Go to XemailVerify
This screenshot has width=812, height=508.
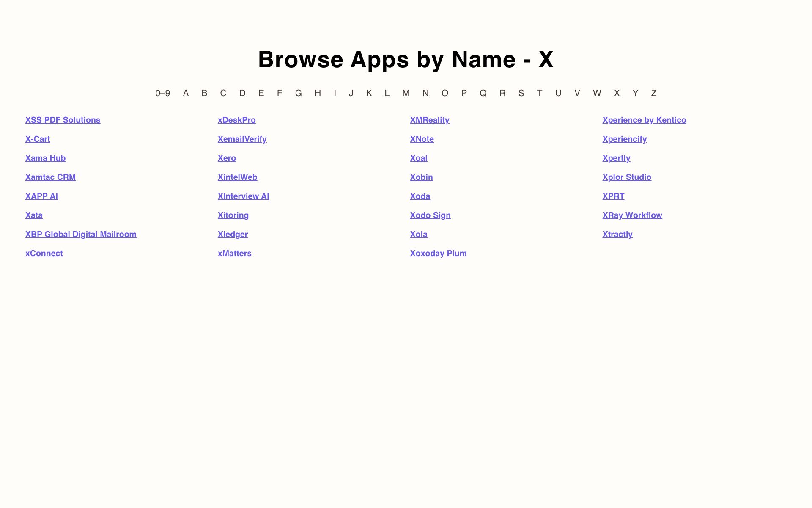coord(242,139)
